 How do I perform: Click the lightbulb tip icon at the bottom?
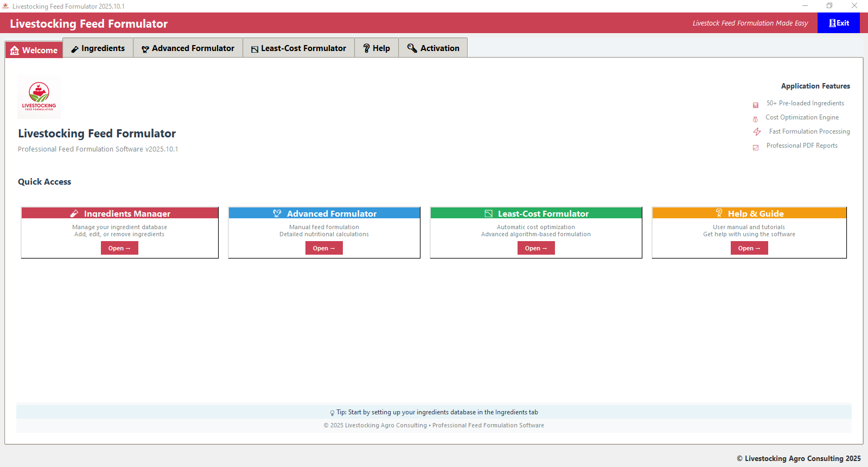click(332, 413)
